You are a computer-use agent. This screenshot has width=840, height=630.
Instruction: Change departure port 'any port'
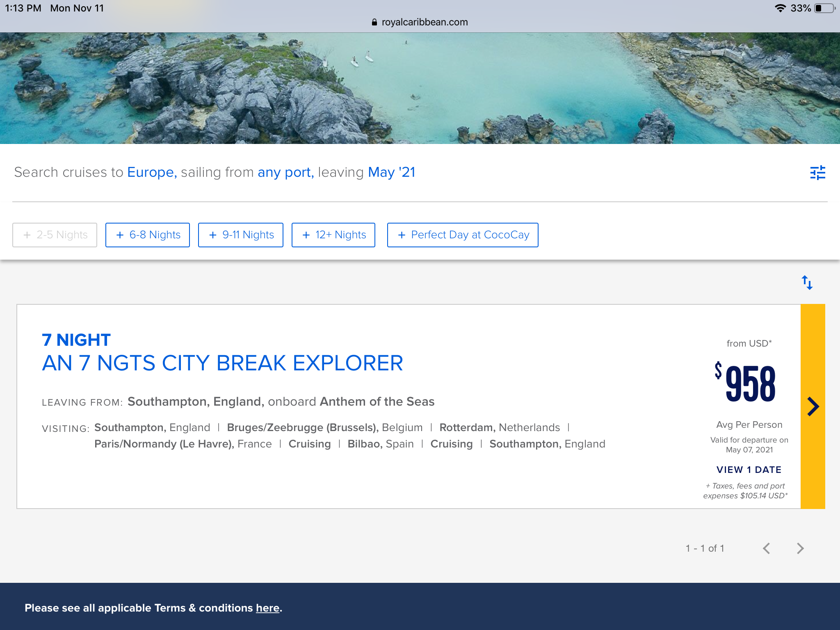click(286, 172)
